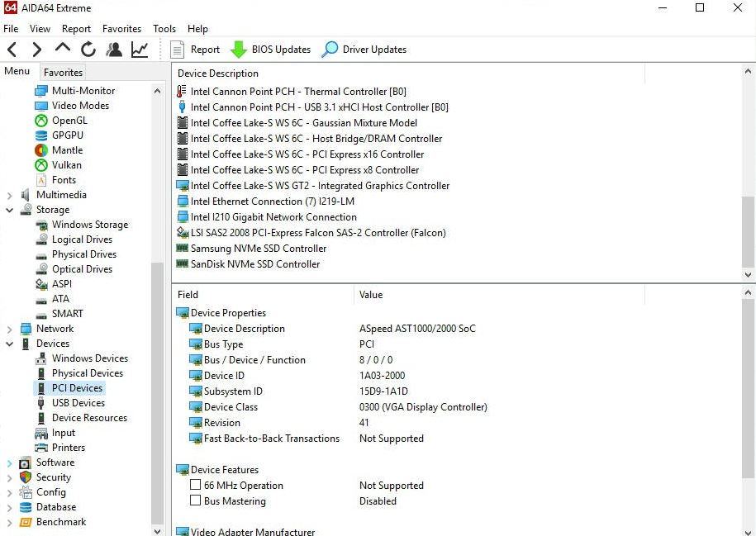The image size is (756, 536).
Task: Click the thermometer icon for Thermal Controller
Action: pos(182,91)
